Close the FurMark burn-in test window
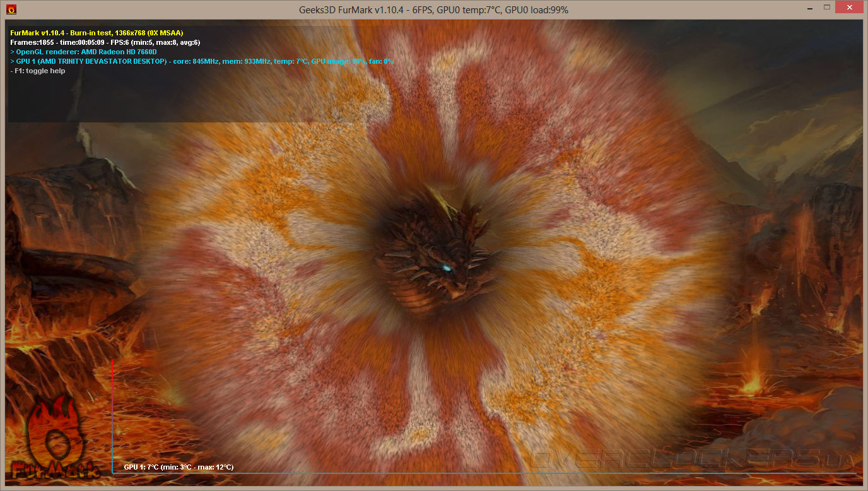The width and height of the screenshot is (868, 491). click(x=849, y=8)
